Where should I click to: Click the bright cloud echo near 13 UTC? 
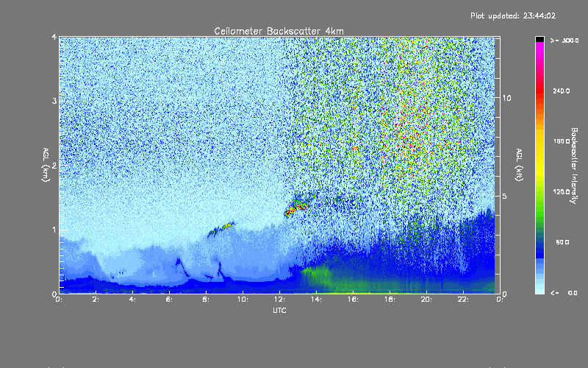pyautogui.click(x=298, y=207)
